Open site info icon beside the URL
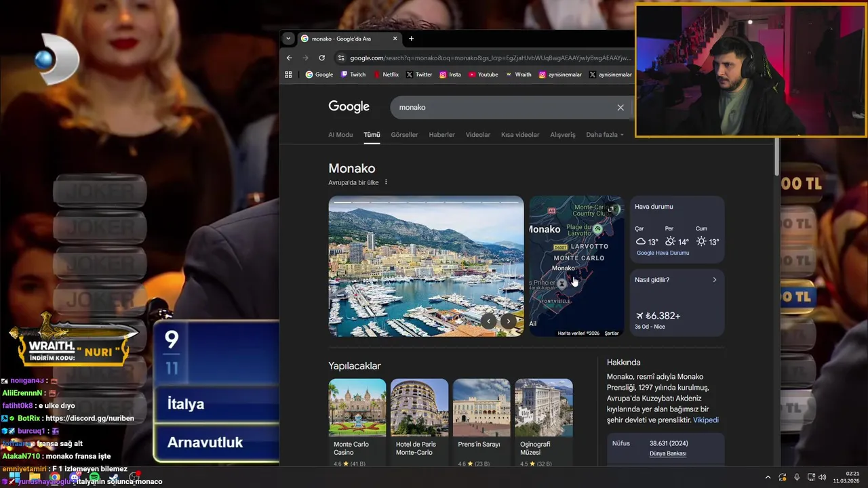 click(x=341, y=58)
